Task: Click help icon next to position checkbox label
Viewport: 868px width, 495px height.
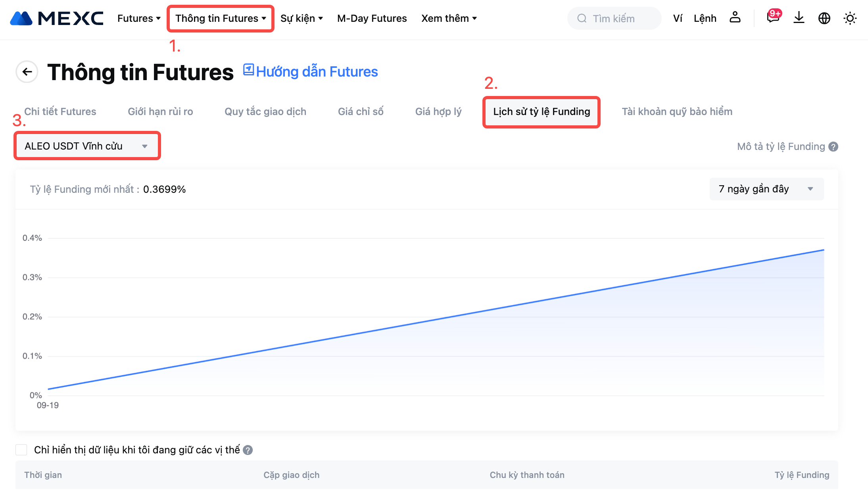Action: pyautogui.click(x=248, y=450)
